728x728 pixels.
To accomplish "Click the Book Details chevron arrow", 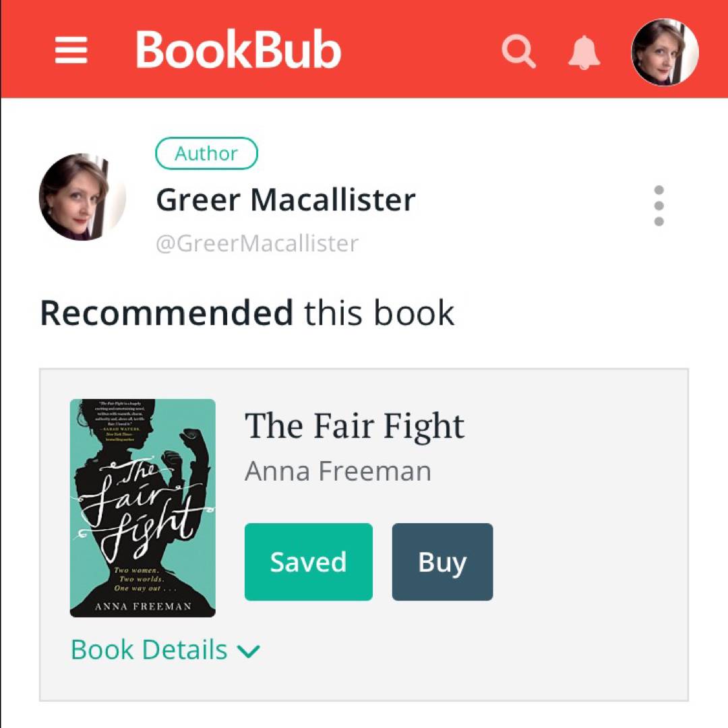I will 248,651.
